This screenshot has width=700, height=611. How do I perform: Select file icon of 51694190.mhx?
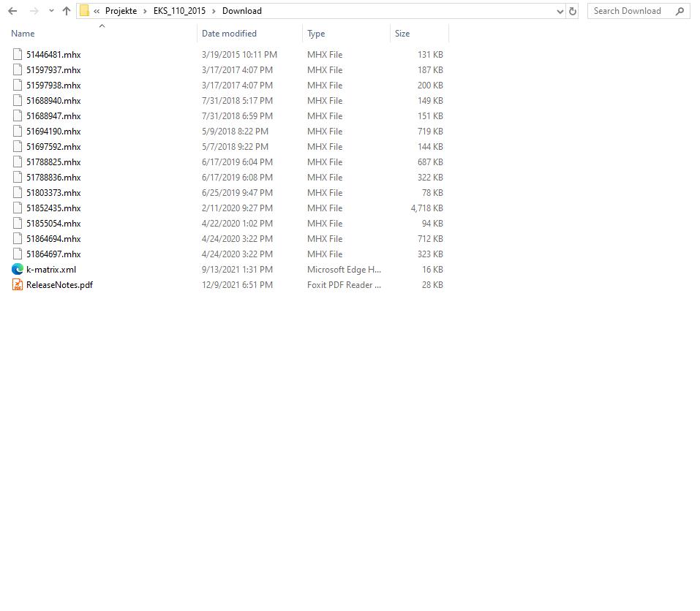(x=18, y=131)
